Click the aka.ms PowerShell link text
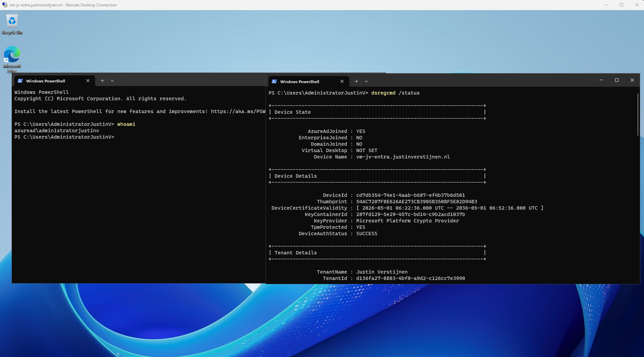 point(238,111)
